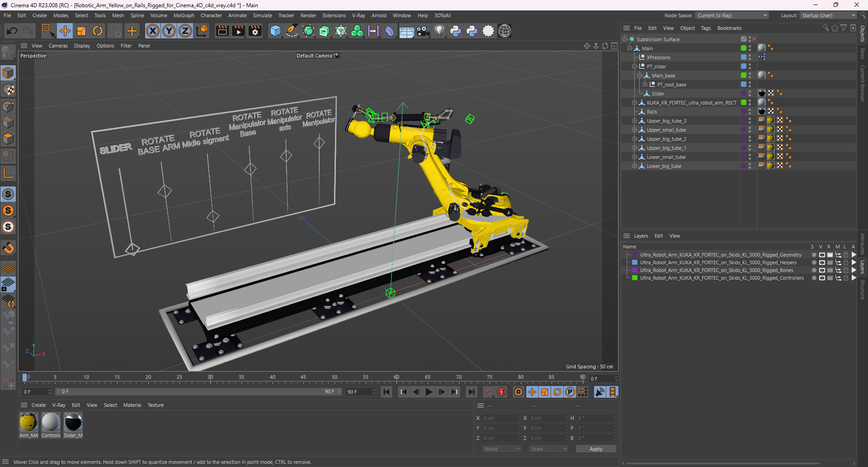Click the search icon in Object Manager
Viewport: 868px width, 467px height.
(826, 28)
